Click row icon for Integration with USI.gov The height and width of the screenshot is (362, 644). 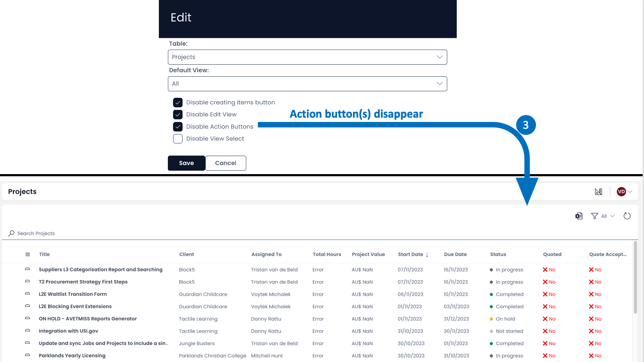point(28,331)
